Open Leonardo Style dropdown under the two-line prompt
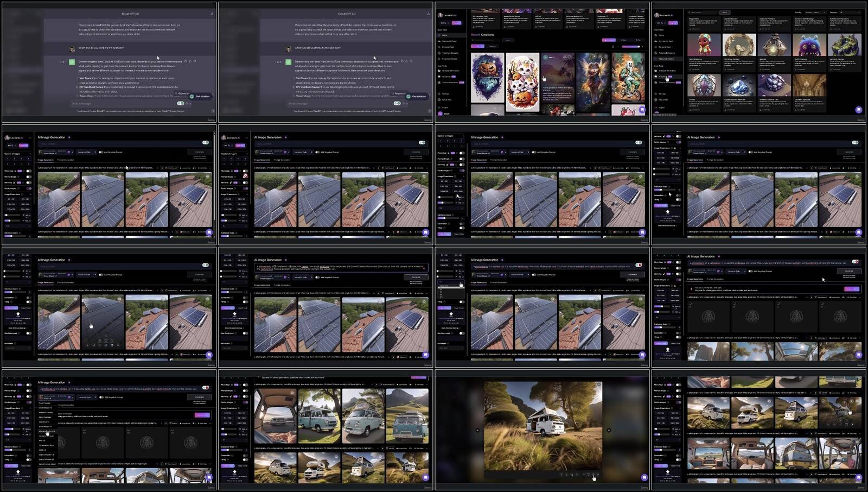The width and height of the screenshot is (868, 492). tap(302, 277)
